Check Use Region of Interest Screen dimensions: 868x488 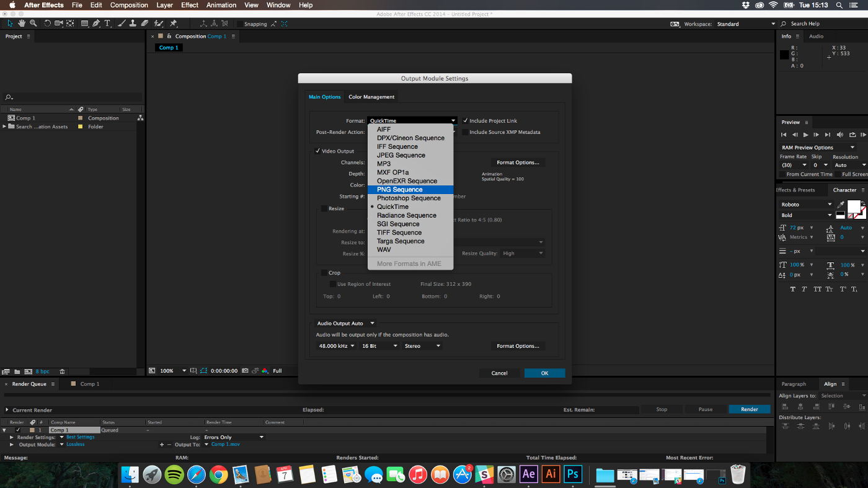click(332, 284)
